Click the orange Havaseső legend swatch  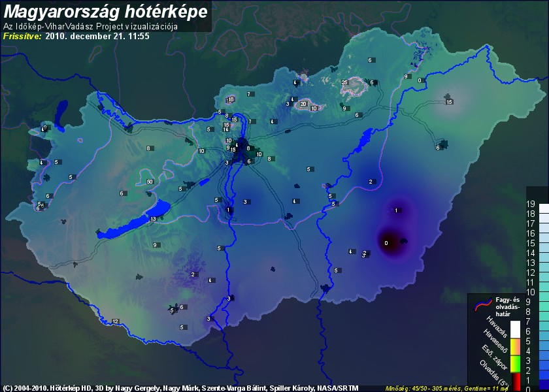click(516, 346)
